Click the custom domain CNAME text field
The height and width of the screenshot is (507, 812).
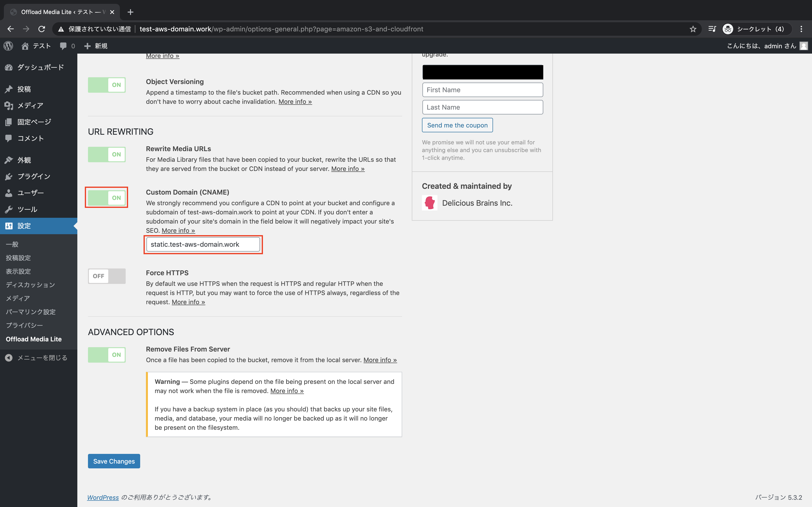click(x=203, y=244)
